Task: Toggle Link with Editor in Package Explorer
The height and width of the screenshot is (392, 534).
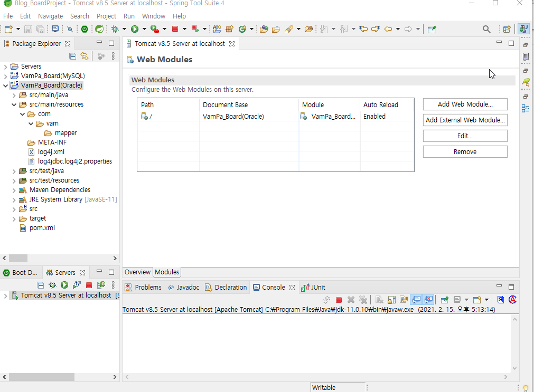Action: click(85, 56)
